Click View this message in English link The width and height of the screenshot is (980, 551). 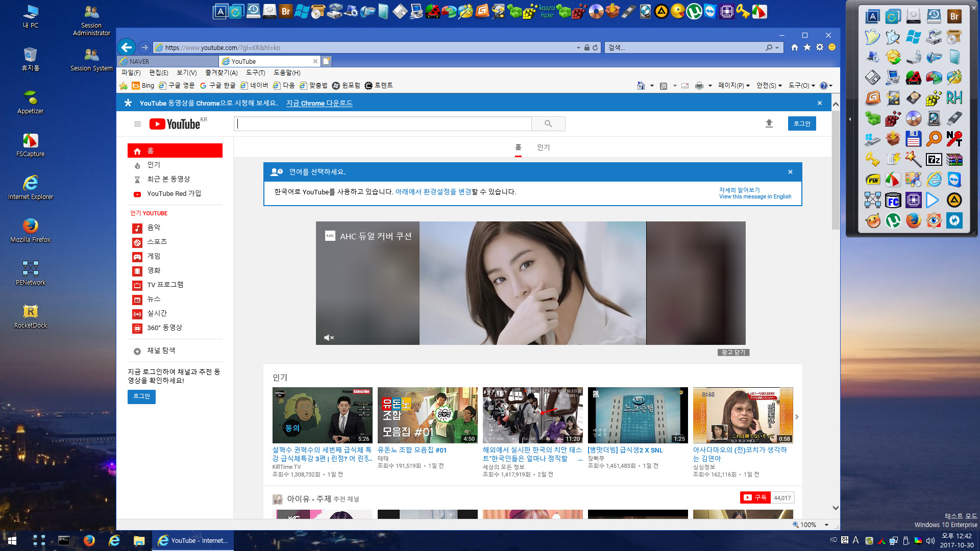click(x=755, y=196)
